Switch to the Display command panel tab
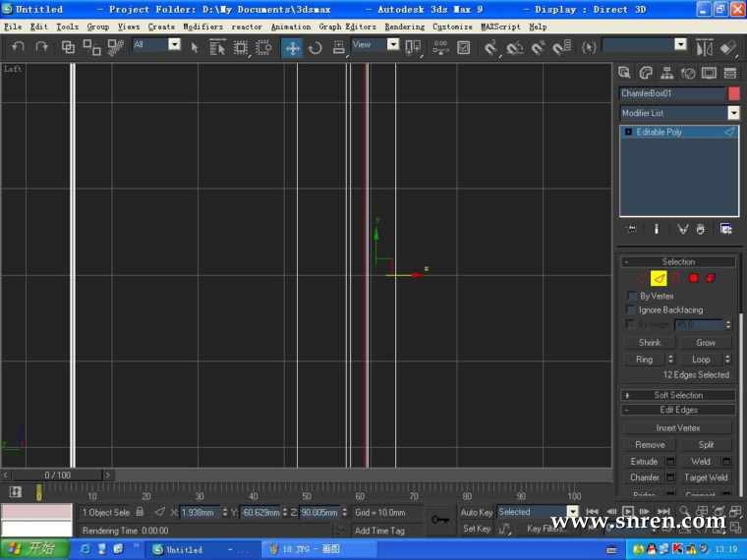The height and width of the screenshot is (560, 747). tap(709, 73)
